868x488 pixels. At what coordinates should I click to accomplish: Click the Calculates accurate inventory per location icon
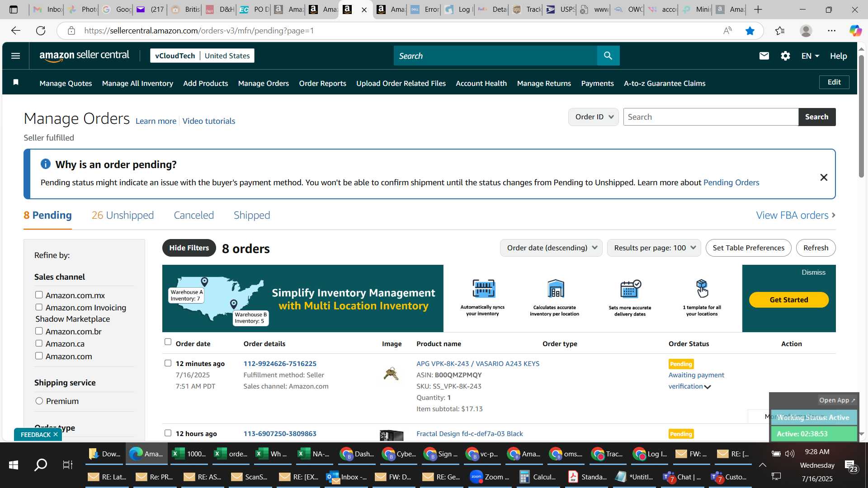tap(556, 288)
